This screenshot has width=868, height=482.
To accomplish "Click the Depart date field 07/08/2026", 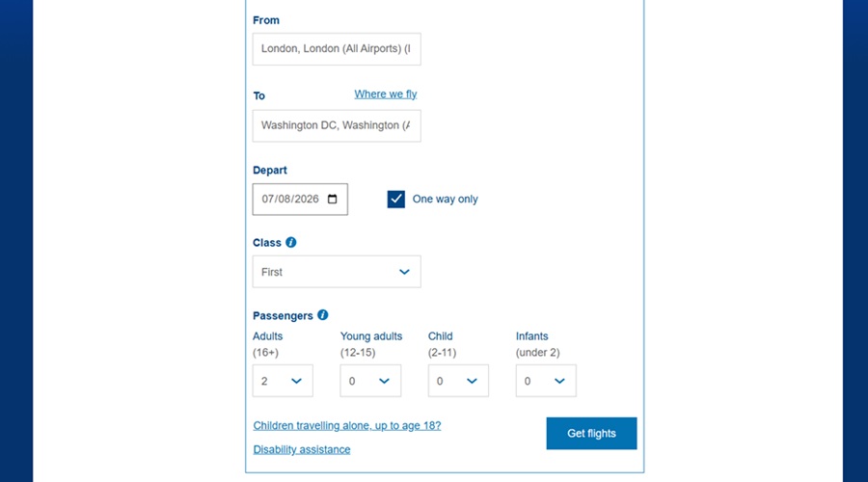I will coord(300,200).
